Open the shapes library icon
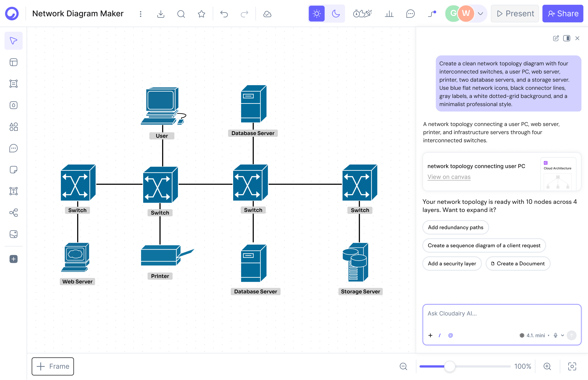The image size is (588, 380). click(14, 127)
